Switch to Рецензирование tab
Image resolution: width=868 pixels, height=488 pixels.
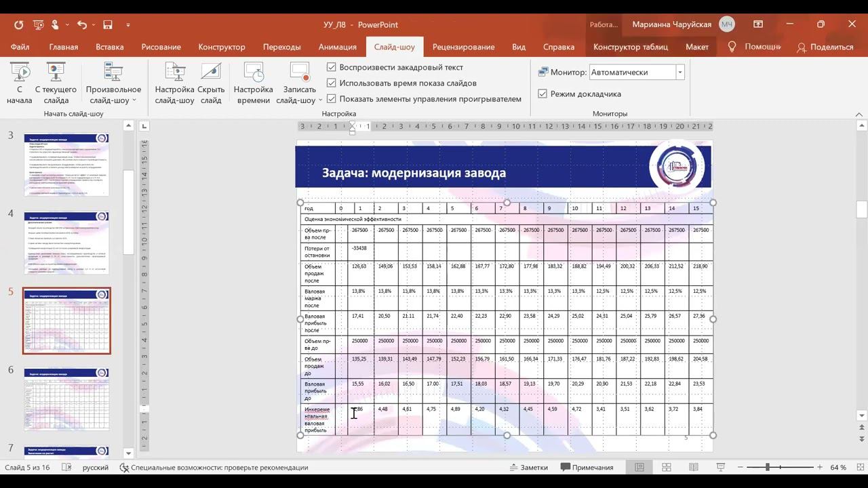[463, 47]
